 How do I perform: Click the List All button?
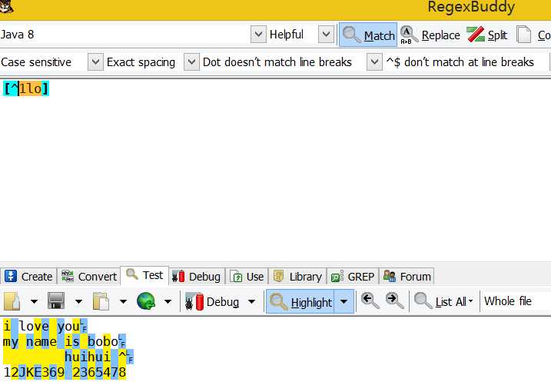coord(443,301)
